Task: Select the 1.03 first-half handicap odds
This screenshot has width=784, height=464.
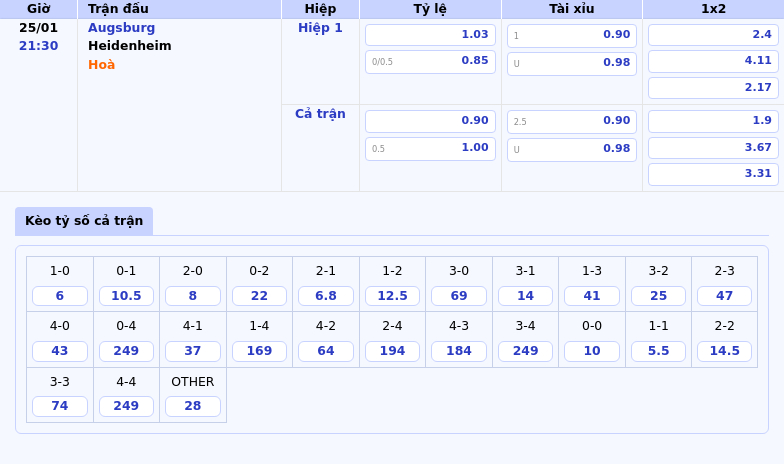Action: (430, 35)
